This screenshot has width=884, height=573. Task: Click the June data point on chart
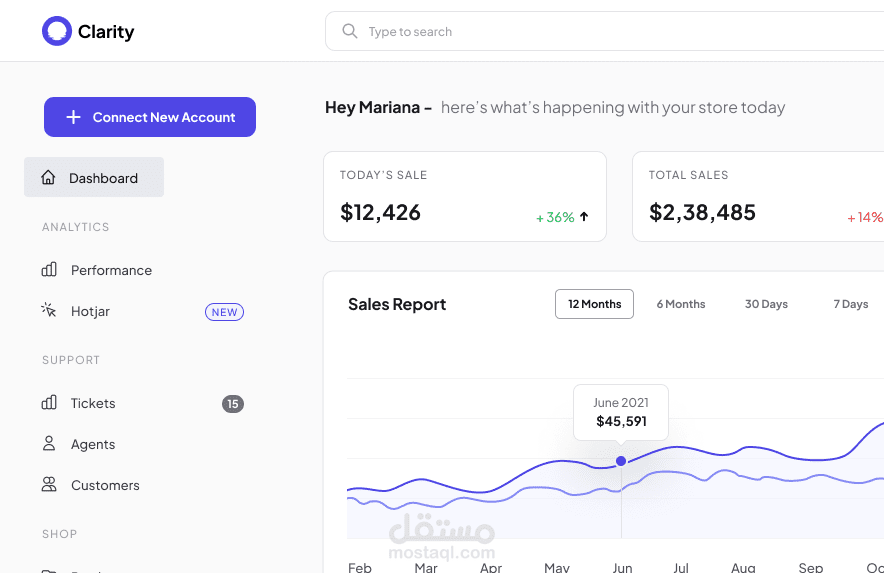(621, 461)
